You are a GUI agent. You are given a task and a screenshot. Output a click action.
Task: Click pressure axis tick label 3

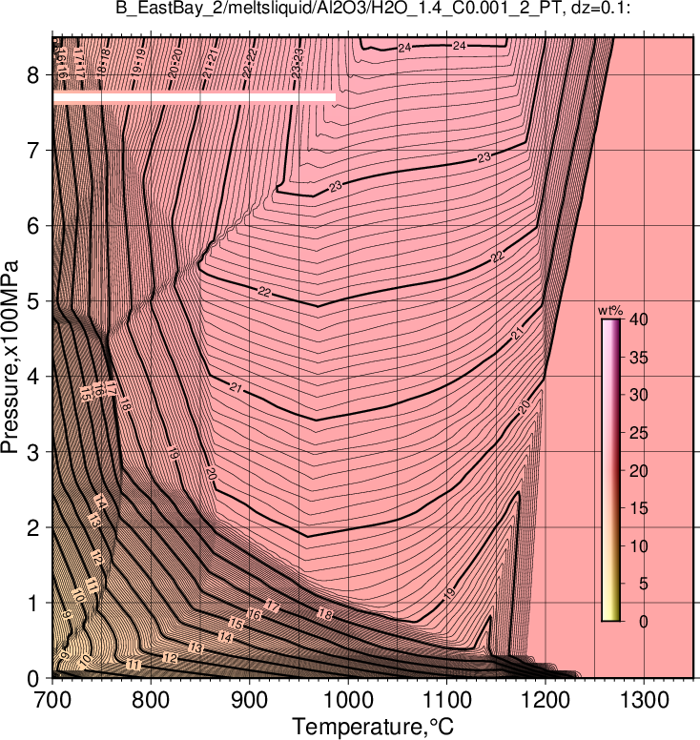33,452
